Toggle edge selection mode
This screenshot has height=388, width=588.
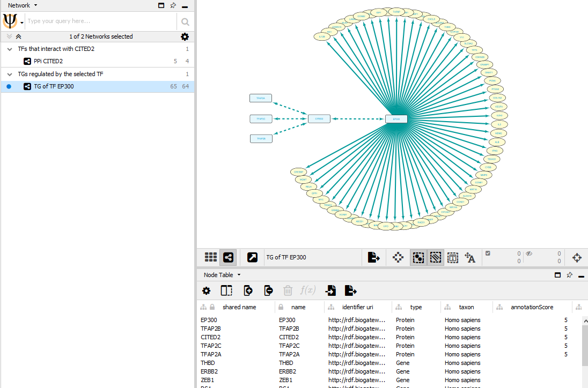pos(436,257)
